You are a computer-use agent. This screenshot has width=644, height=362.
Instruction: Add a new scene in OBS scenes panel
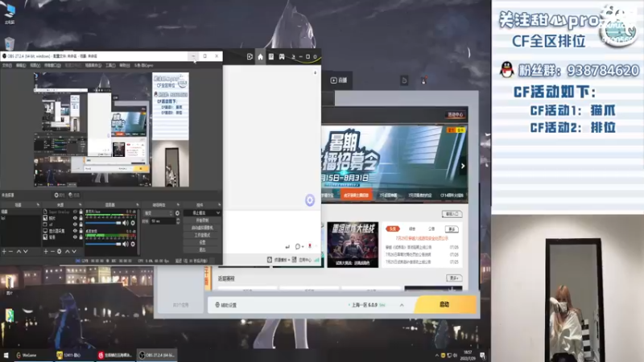[4, 251]
